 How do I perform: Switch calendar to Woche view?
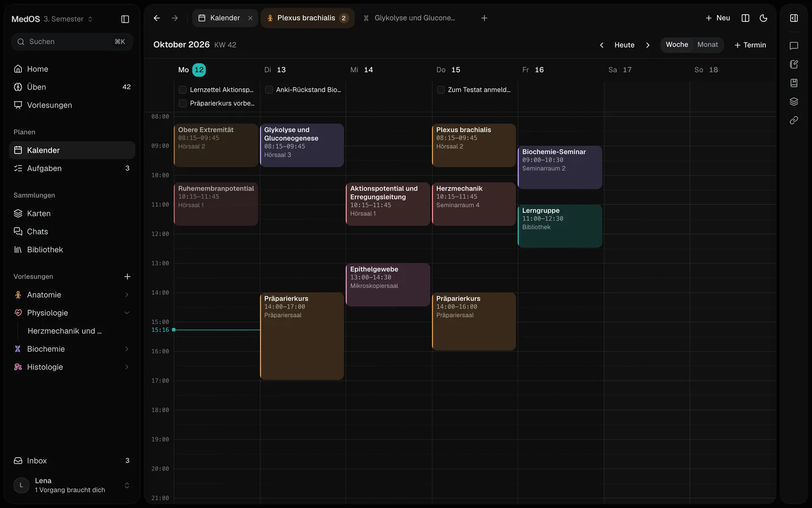[x=677, y=45]
